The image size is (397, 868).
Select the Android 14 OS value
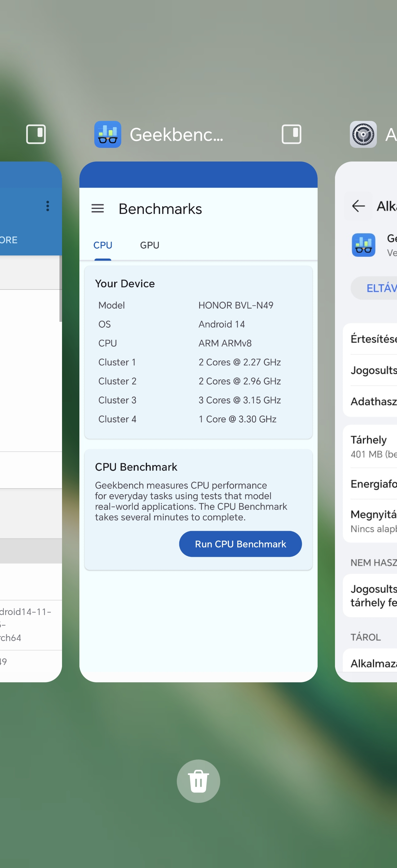coord(221,324)
